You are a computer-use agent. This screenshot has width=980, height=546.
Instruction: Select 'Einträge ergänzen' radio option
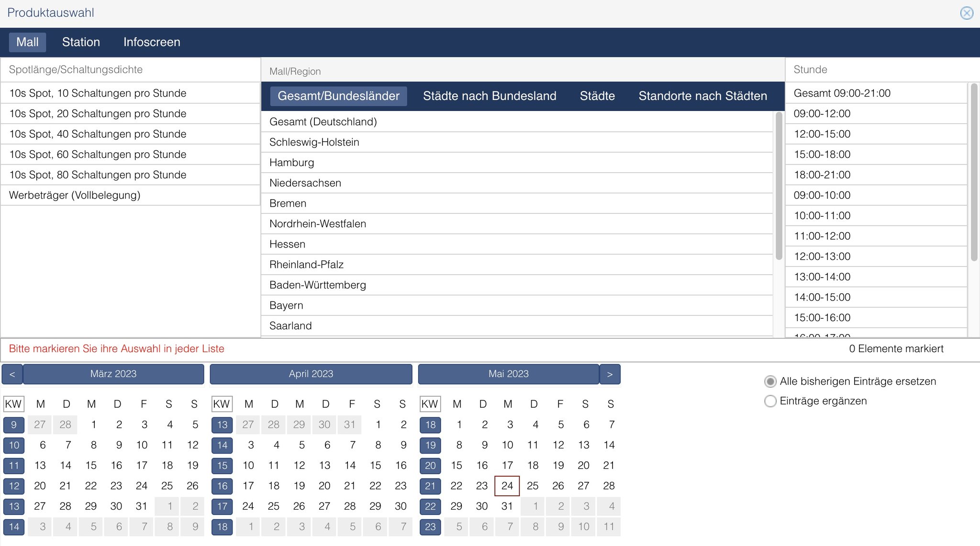coord(770,401)
